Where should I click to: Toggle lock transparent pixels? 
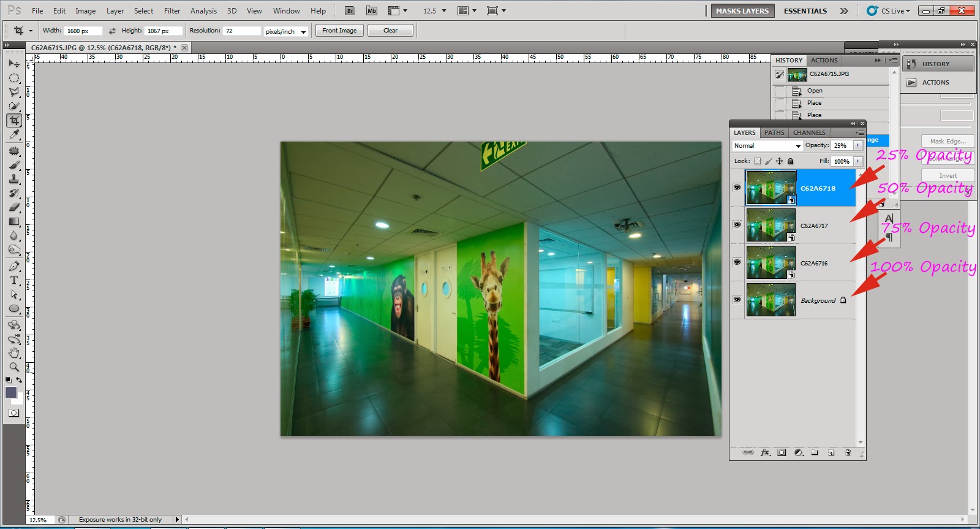757,161
